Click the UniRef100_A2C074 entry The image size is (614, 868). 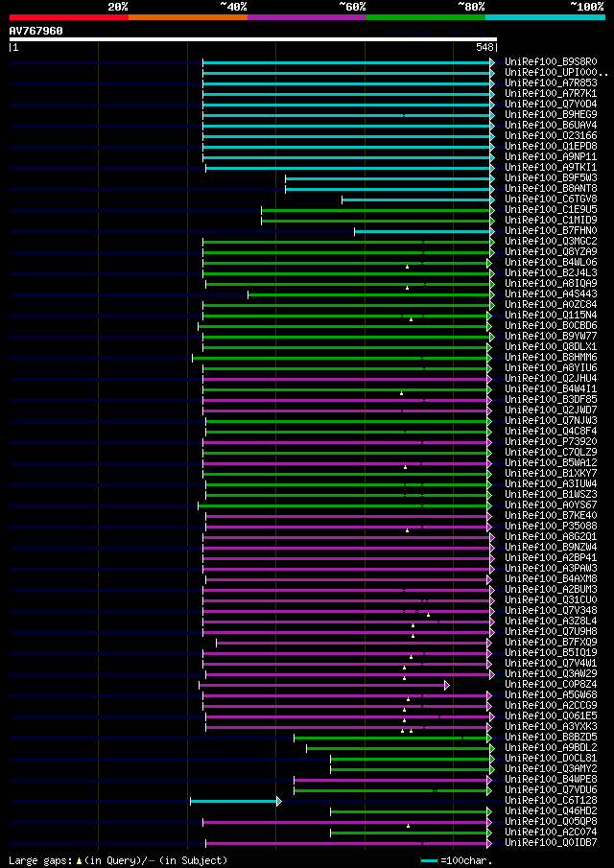click(551, 833)
